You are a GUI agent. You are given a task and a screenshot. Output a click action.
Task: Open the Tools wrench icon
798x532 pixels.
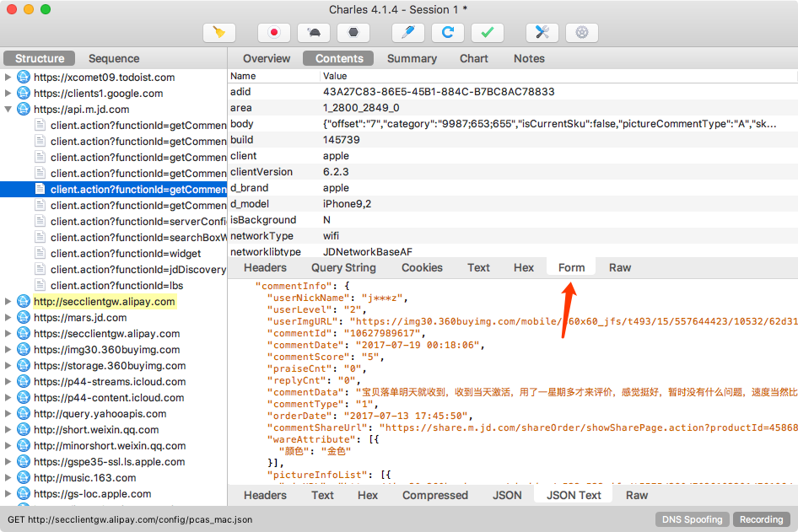(542, 32)
